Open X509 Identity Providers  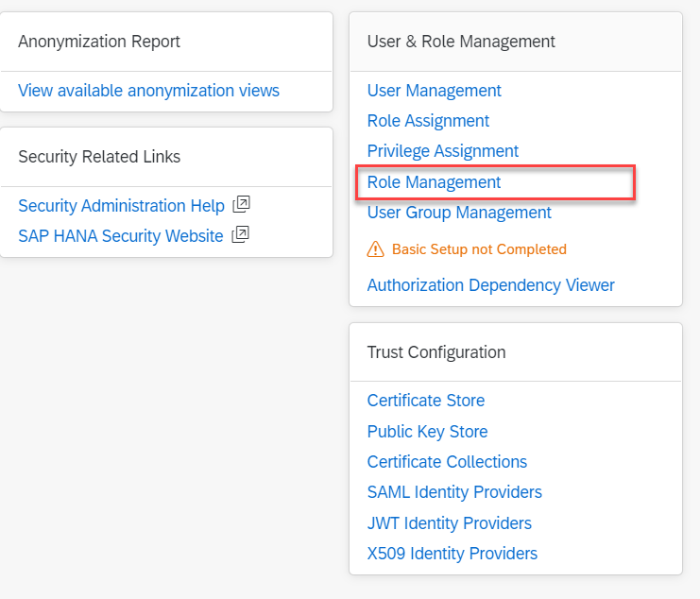pos(452,554)
